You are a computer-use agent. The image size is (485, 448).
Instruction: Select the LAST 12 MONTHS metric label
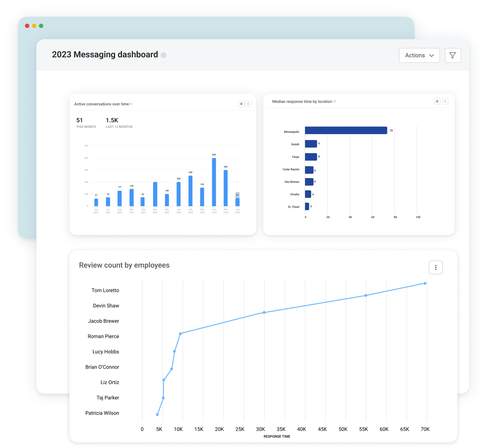pos(119,126)
